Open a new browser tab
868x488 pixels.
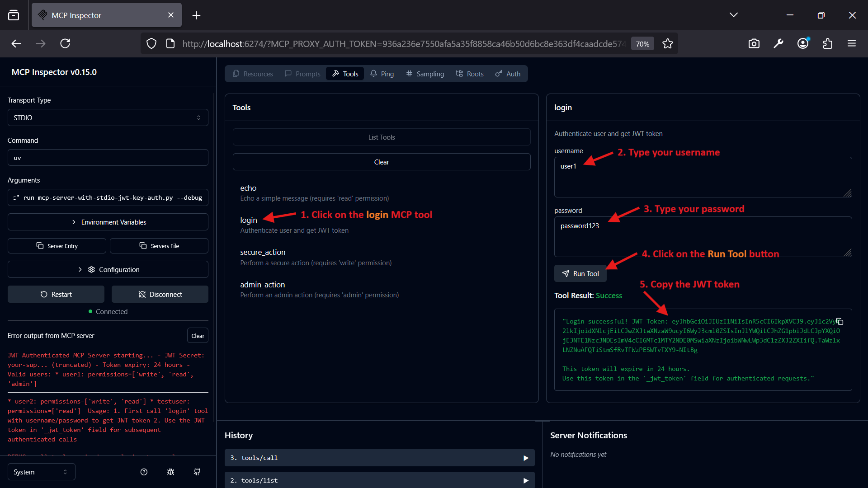point(196,15)
